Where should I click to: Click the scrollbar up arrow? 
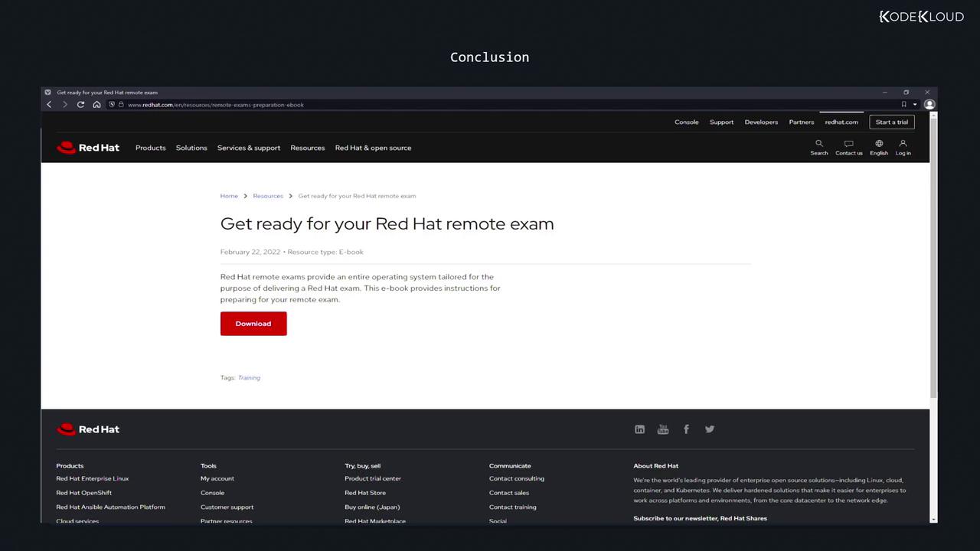pos(933,114)
